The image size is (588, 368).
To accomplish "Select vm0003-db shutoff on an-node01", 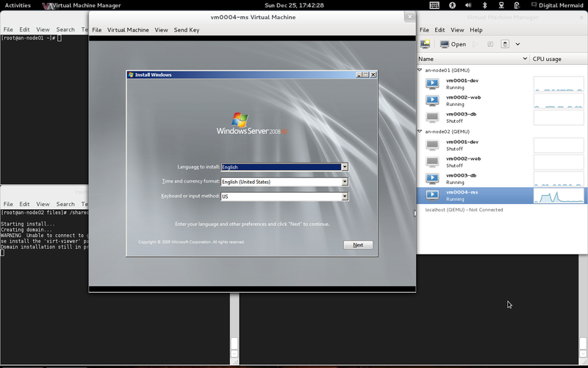I will point(502,118).
